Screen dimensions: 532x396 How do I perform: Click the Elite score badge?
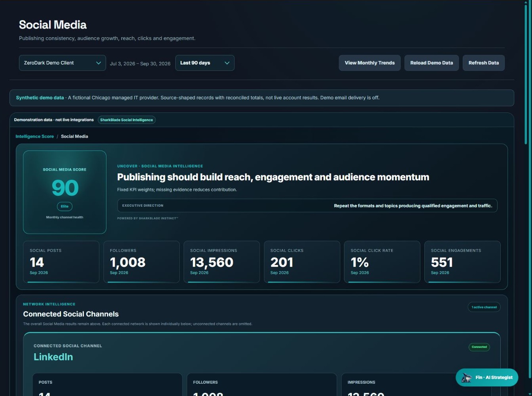[x=64, y=206]
